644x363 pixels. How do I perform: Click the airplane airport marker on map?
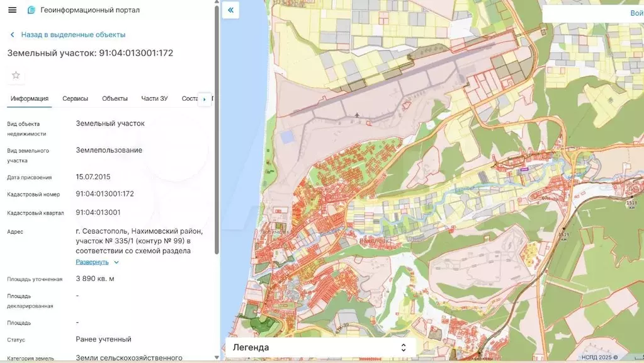(x=357, y=115)
